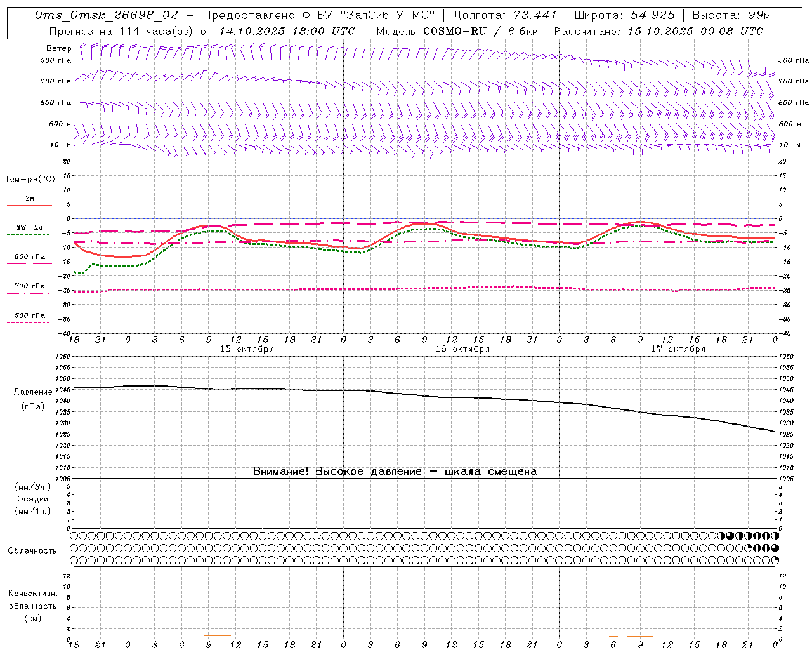Click the (км) convective cloud unit label
812x650 pixels.
pos(33,618)
